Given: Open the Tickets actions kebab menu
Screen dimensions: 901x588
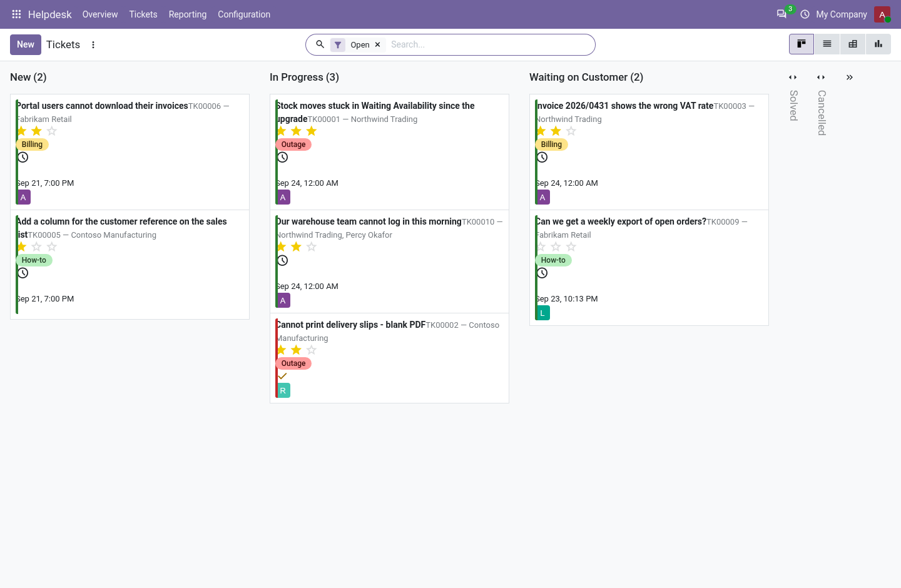Looking at the screenshot, I should pyautogui.click(x=93, y=44).
